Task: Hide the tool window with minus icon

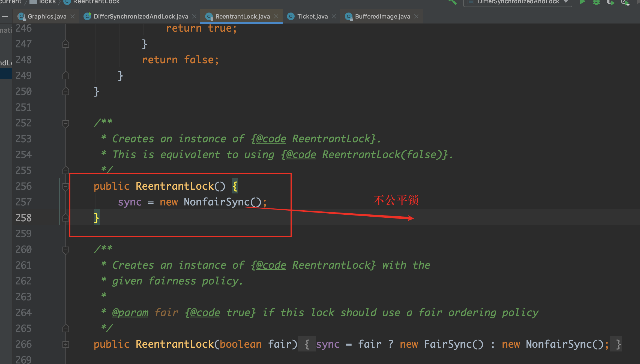Action: (5, 16)
